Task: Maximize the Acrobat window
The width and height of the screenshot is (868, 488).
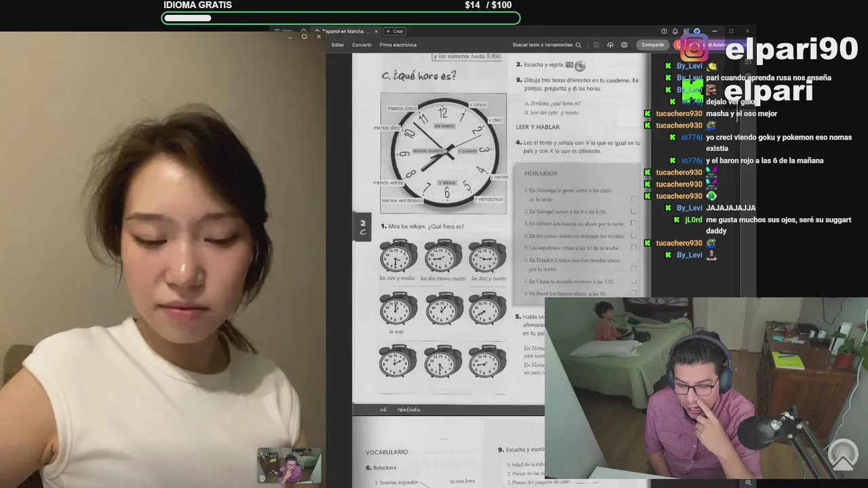Action: (x=731, y=31)
